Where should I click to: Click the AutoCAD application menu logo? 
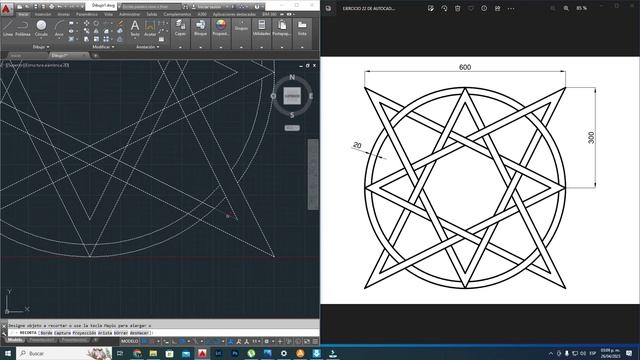pyautogui.click(x=6, y=9)
